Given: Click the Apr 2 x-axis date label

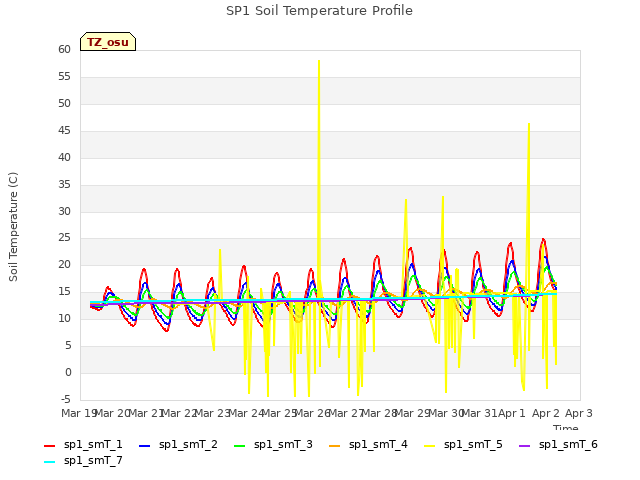Looking at the screenshot, I should pyautogui.click(x=545, y=413).
